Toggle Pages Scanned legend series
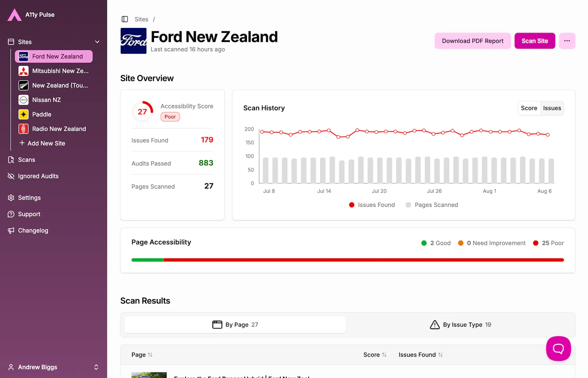 (x=432, y=205)
